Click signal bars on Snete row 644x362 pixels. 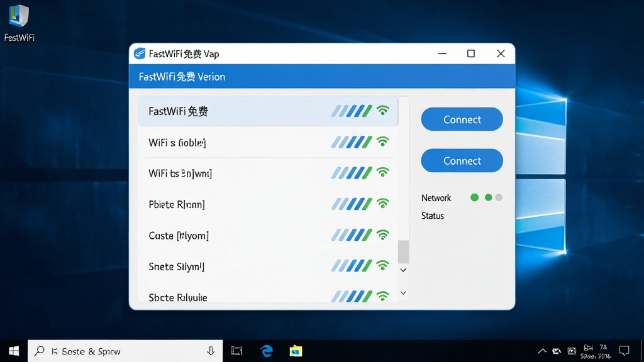[352, 266]
